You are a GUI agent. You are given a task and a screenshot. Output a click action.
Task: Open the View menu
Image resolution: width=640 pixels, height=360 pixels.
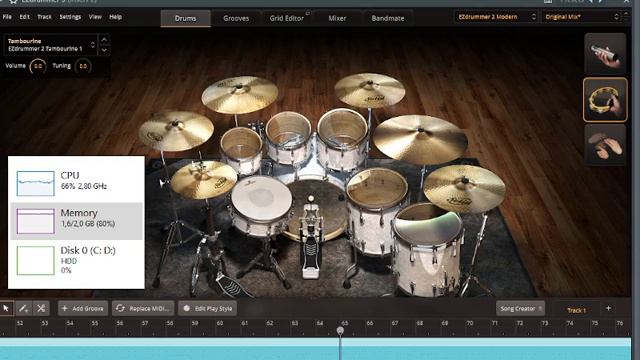coord(95,17)
